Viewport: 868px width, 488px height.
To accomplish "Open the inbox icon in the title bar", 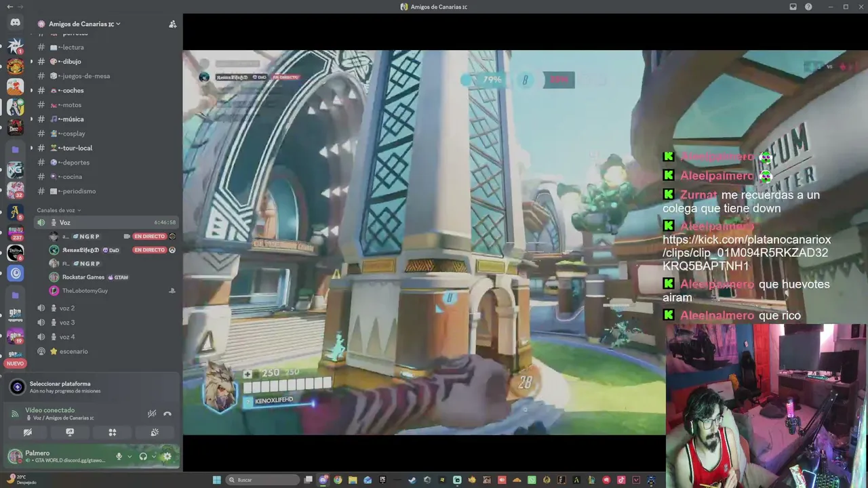I will tap(793, 7).
